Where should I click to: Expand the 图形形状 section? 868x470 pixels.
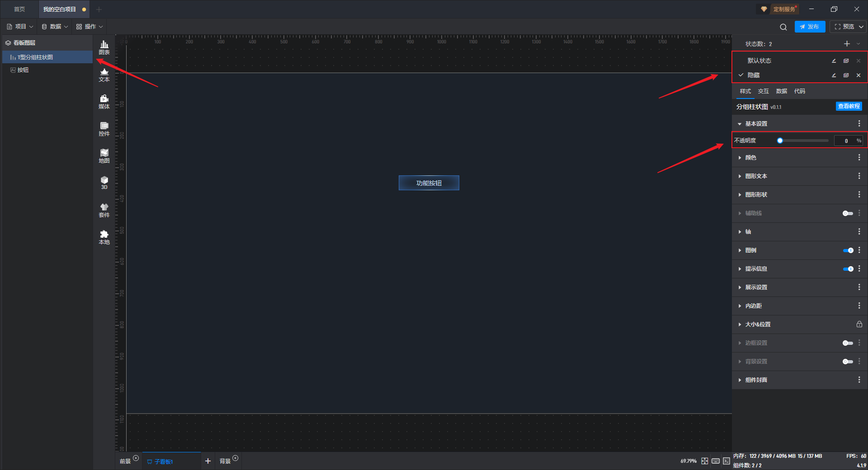[x=740, y=195]
